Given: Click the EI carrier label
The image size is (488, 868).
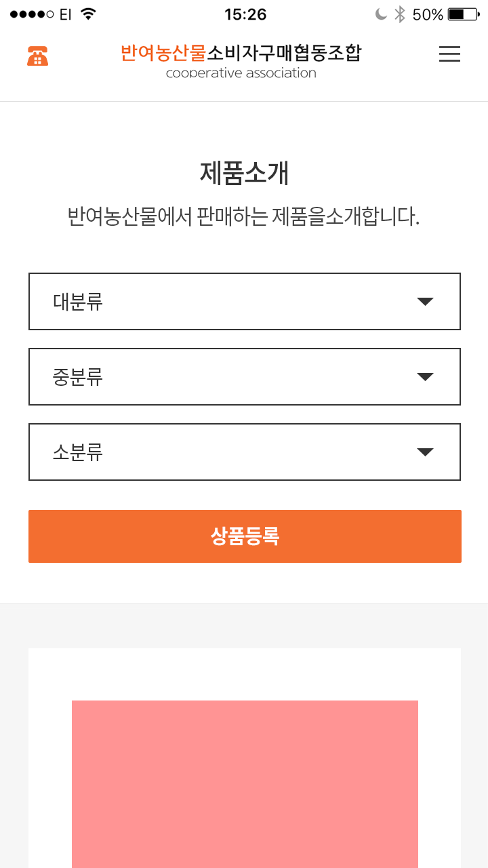Looking at the screenshot, I should coord(66,14).
